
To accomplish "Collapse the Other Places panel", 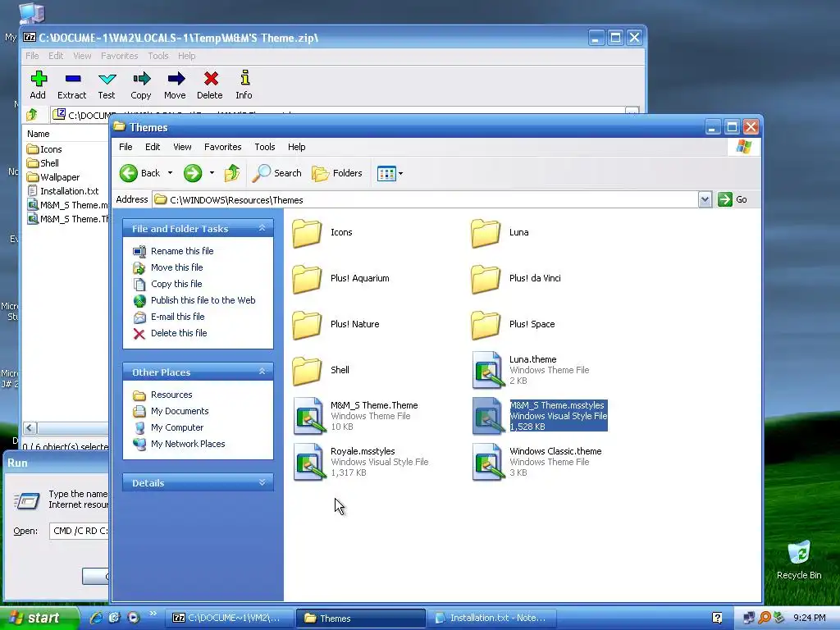I will click(262, 372).
